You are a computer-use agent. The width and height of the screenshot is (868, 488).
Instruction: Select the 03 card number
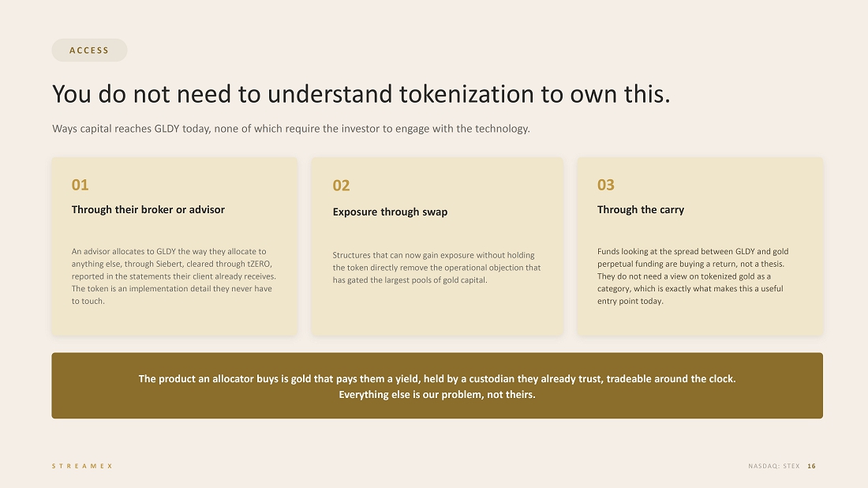(605, 185)
